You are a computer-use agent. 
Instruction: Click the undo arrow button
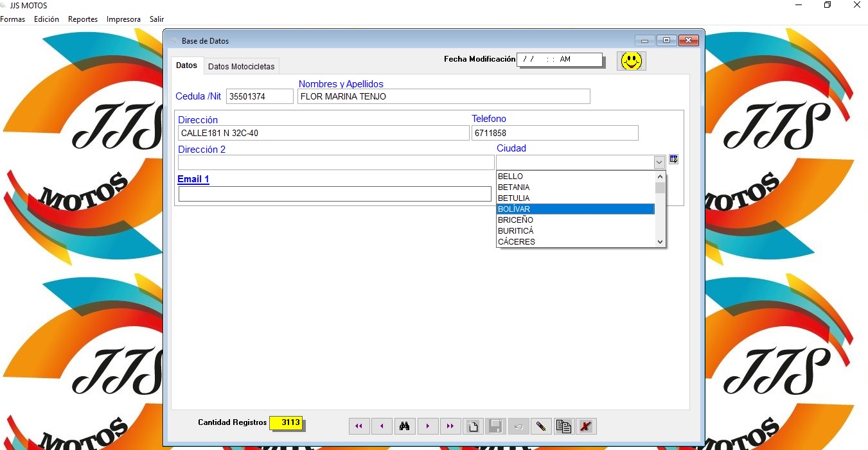[518, 426]
